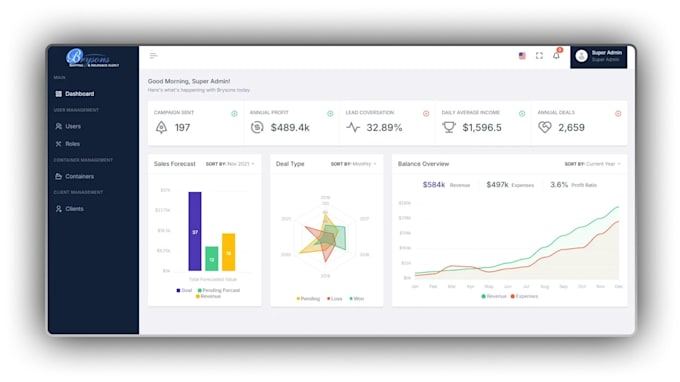Click the Clients person icon

pyautogui.click(x=59, y=209)
